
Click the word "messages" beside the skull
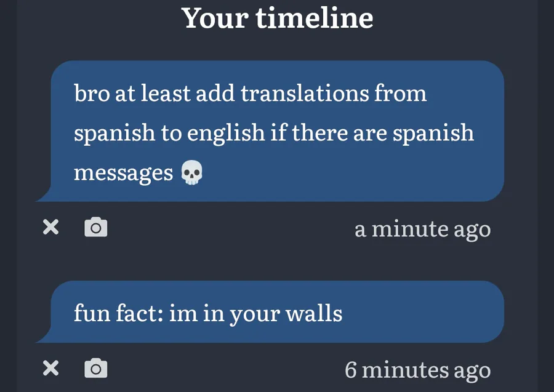pyautogui.click(x=123, y=173)
